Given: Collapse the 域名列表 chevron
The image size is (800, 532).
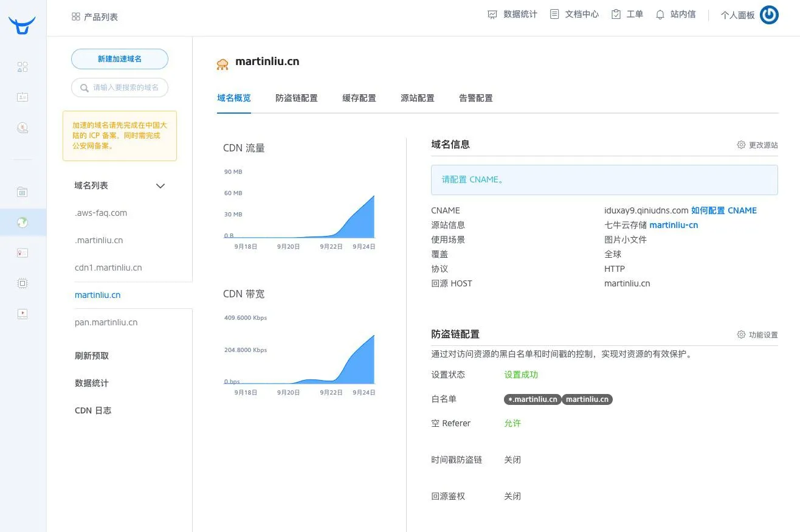Looking at the screenshot, I should click(160, 186).
